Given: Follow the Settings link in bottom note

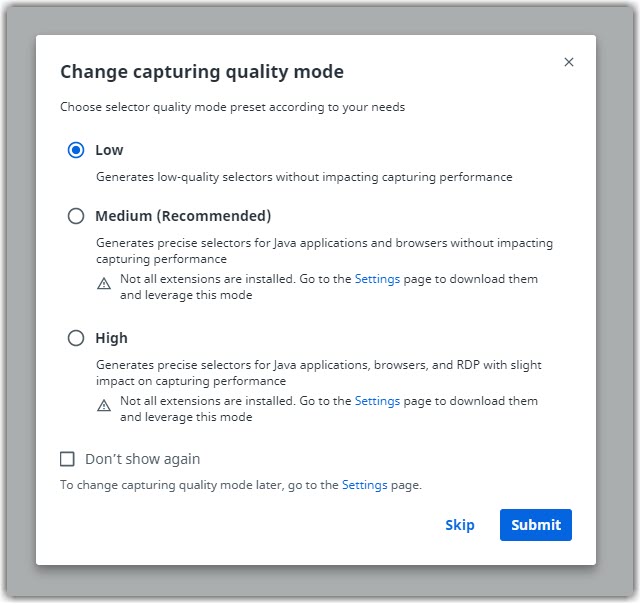Looking at the screenshot, I should 364,485.
